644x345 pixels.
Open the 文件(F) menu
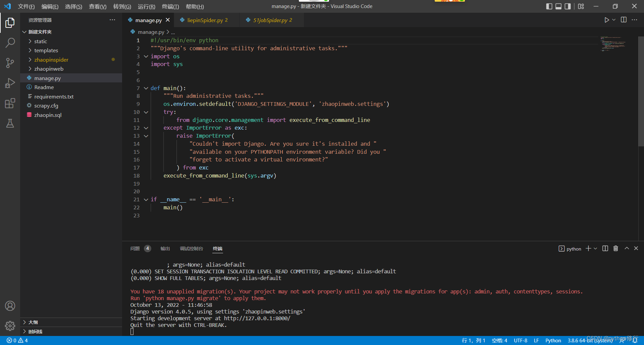tap(26, 6)
